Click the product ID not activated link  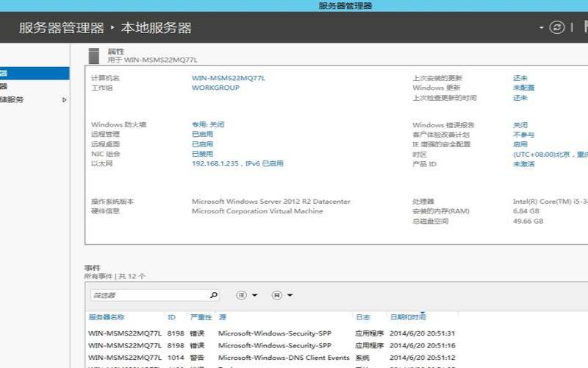[x=524, y=164]
